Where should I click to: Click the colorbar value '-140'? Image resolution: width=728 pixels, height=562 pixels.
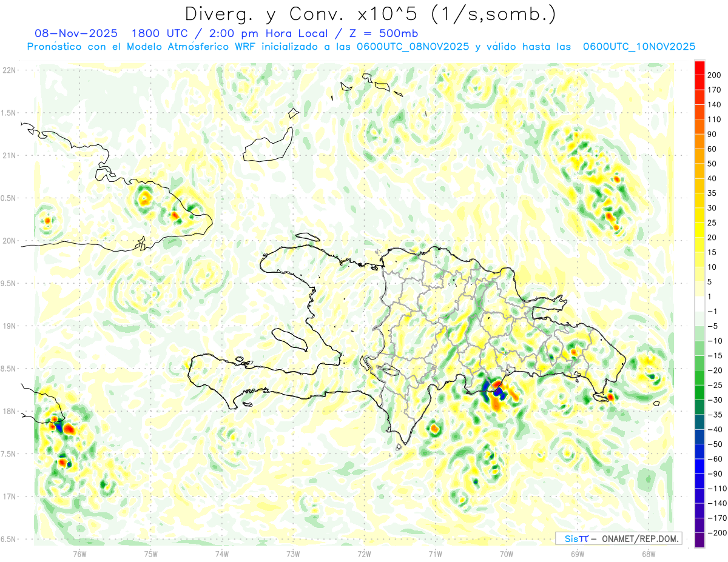tap(716, 504)
